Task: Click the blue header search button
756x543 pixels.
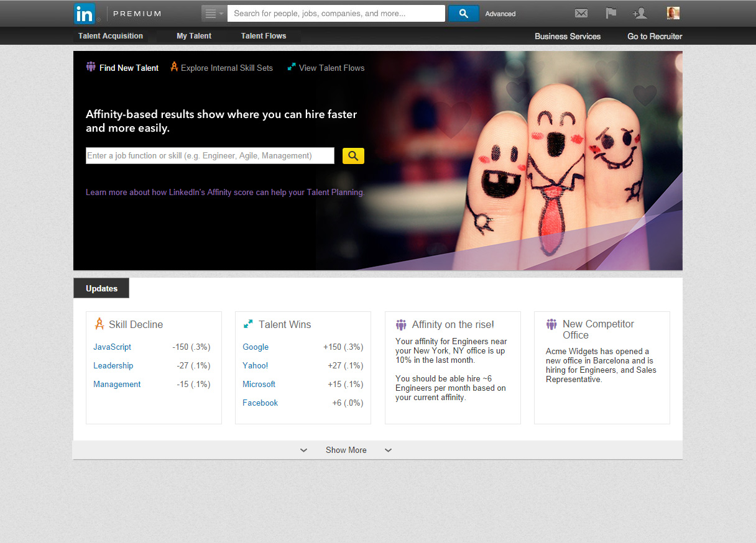Action: (x=463, y=13)
